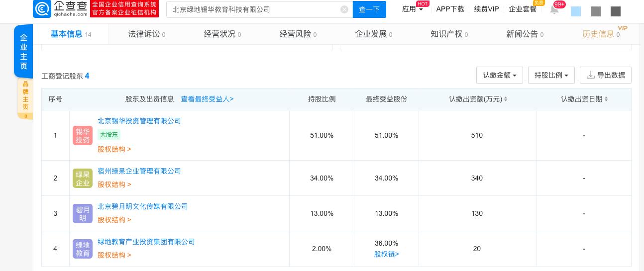
Task: Click 查看最终受益人 link
Action: click(x=207, y=99)
